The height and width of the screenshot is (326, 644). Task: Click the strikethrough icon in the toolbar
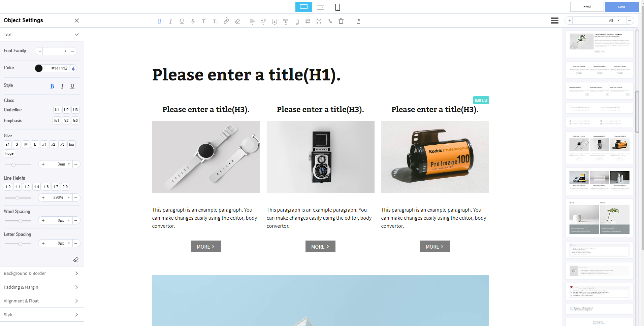pyautogui.click(x=193, y=21)
